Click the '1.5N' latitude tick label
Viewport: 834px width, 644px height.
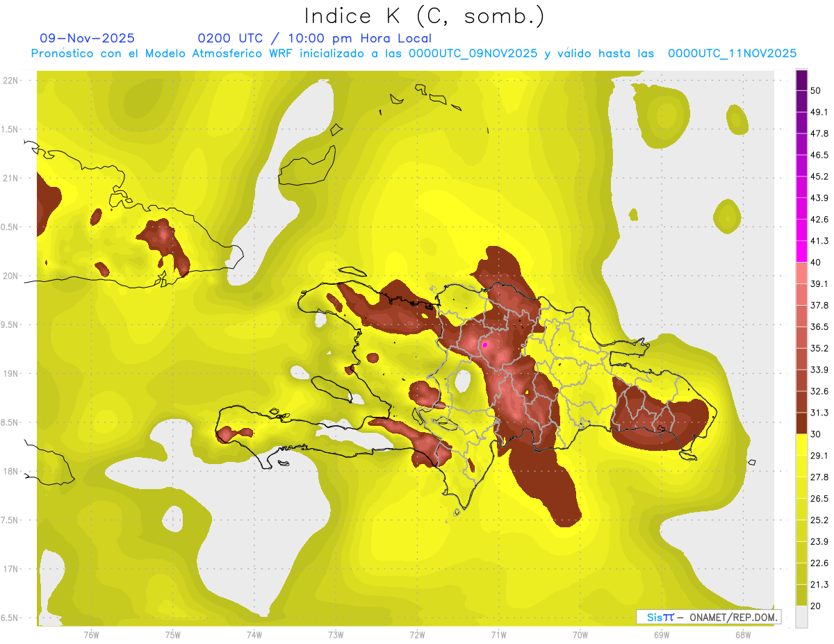pyautogui.click(x=10, y=129)
